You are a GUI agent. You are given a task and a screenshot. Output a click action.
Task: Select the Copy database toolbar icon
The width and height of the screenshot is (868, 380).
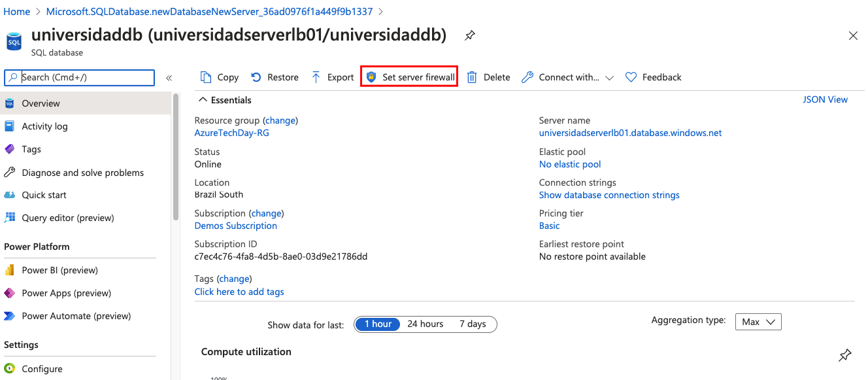(x=219, y=77)
